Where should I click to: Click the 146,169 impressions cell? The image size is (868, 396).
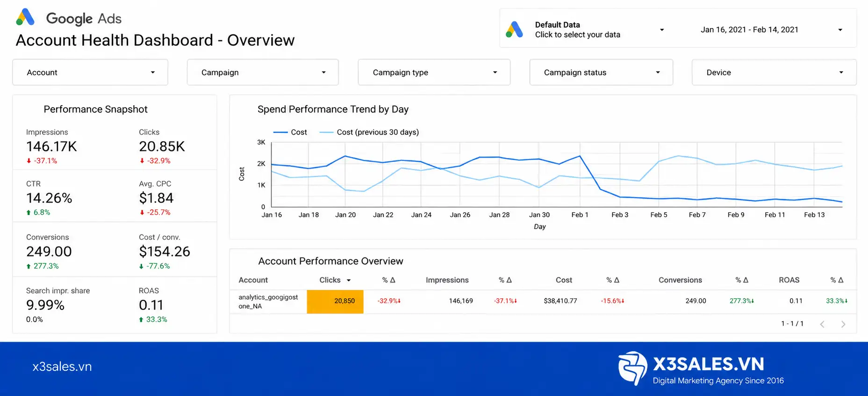[461, 301]
